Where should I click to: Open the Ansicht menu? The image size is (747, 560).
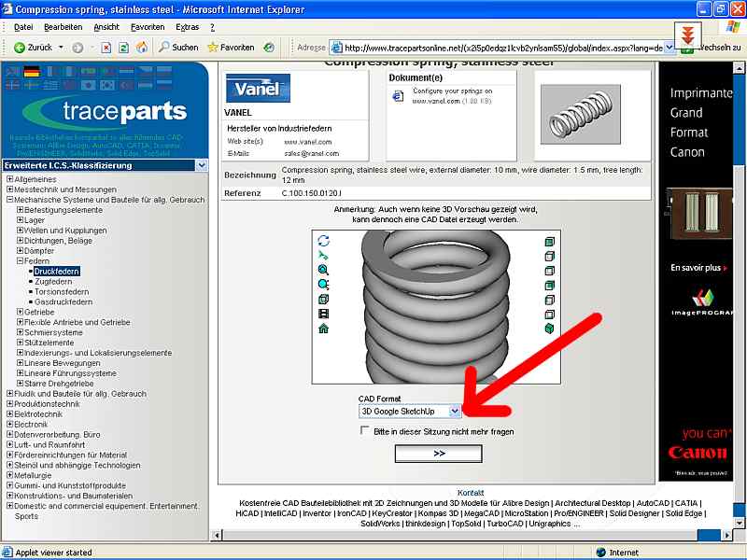pyautogui.click(x=106, y=27)
